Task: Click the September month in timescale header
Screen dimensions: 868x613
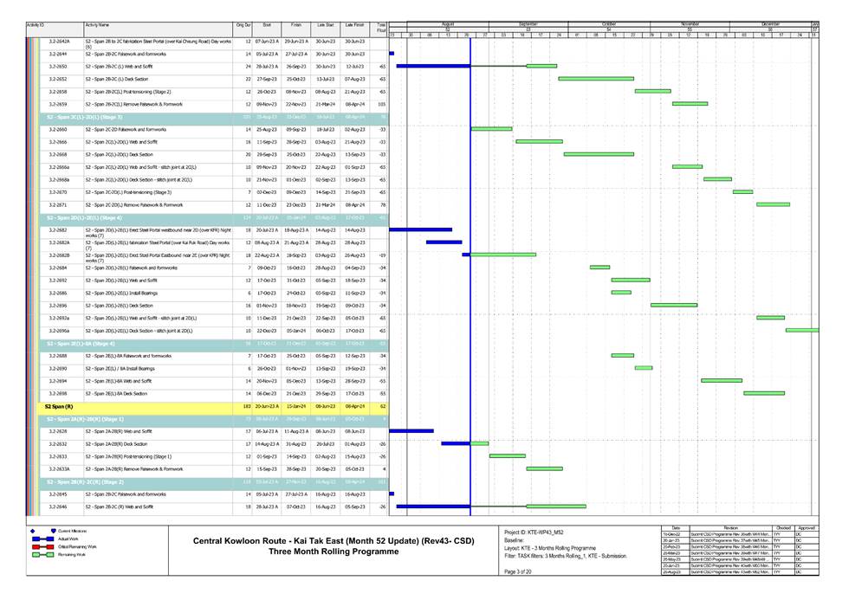Action: point(528,24)
